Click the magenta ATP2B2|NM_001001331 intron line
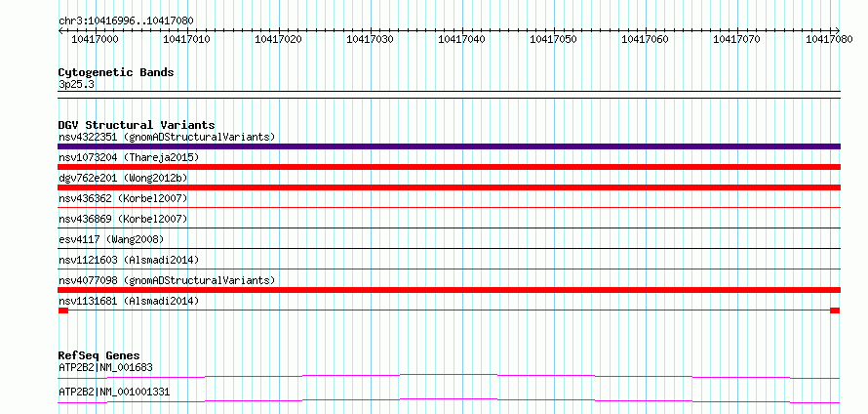 pyautogui.click(x=450, y=400)
